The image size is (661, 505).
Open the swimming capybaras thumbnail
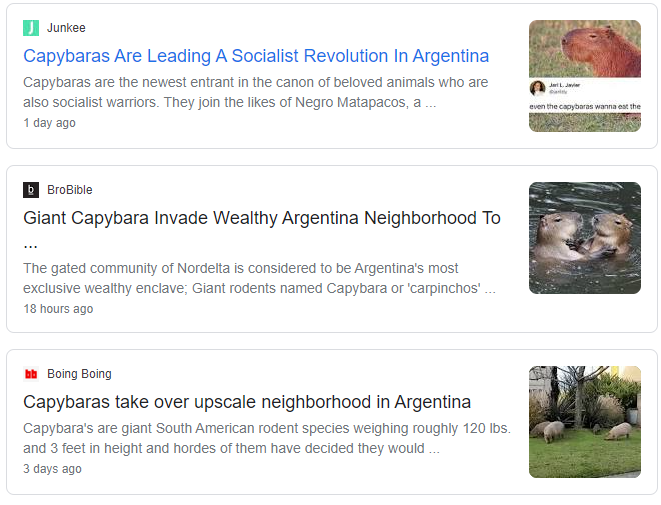point(585,238)
